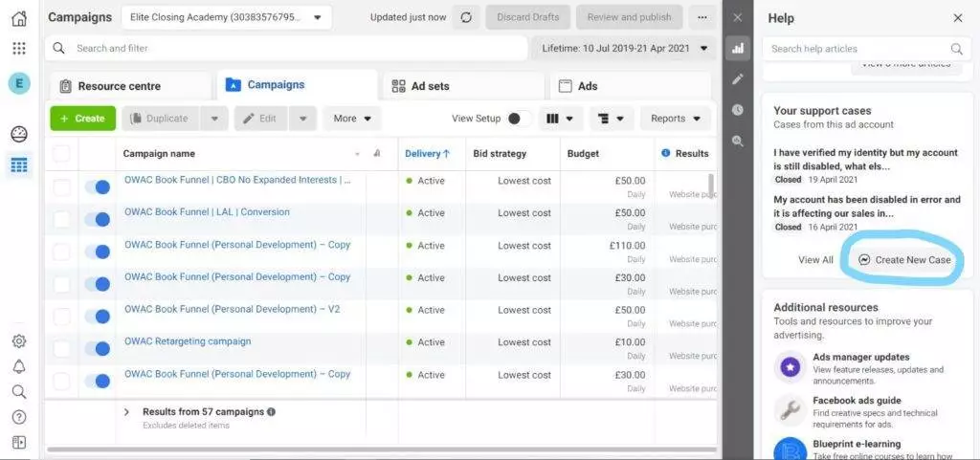Open the history clock icon in side rail
The image size is (980, 460).
coord(738,110)
